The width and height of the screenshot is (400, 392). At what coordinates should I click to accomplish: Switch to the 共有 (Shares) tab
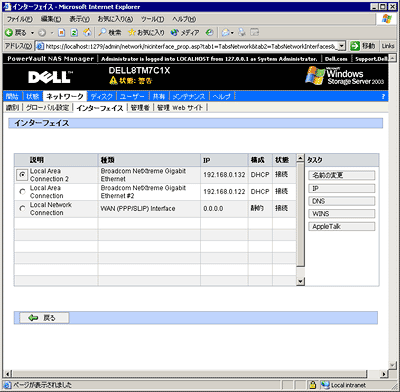pos(159,96)
